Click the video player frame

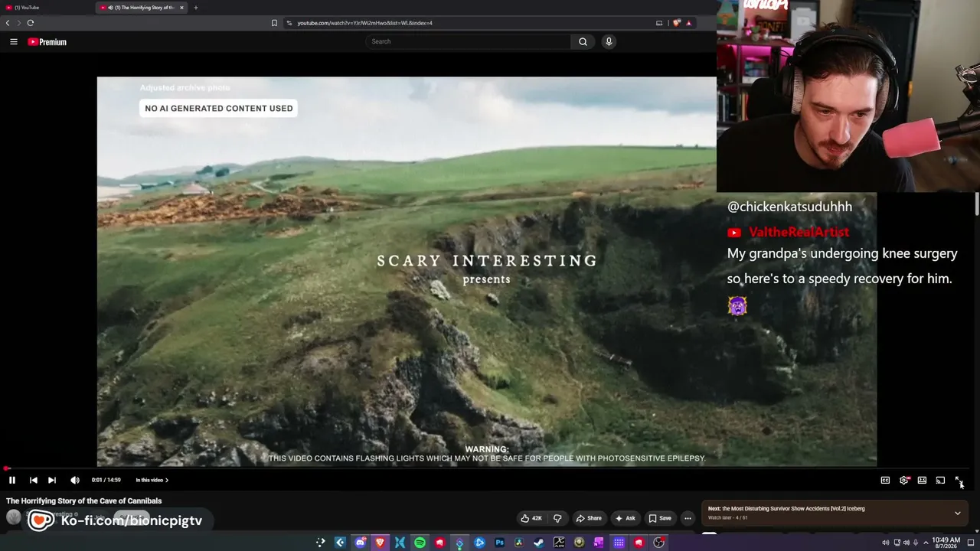click(487, 271)
